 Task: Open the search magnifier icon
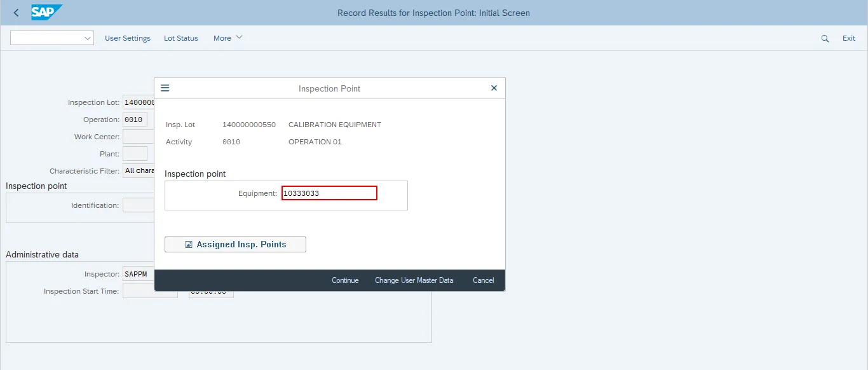[825, 38]
